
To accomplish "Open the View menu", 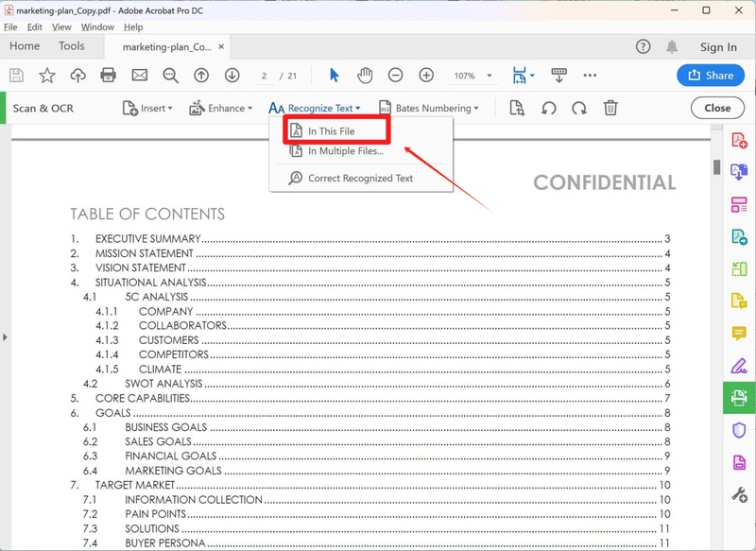I will [x=61, y=27].
